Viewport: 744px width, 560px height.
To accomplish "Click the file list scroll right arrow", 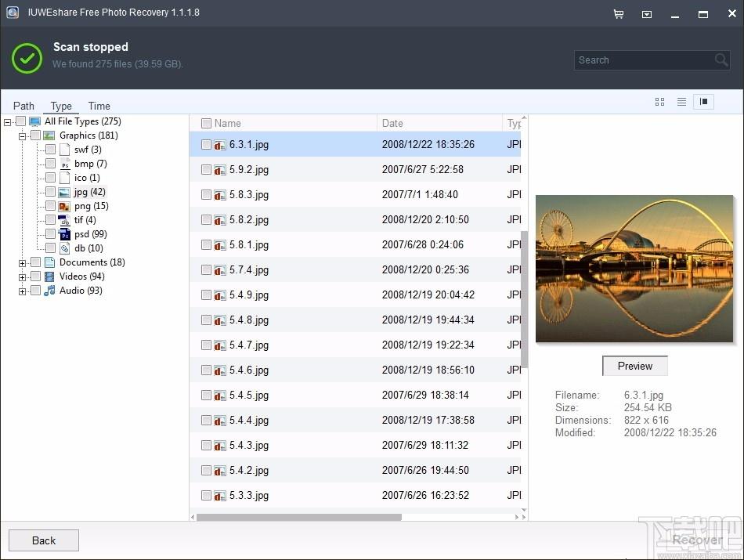I will point(517,517).
